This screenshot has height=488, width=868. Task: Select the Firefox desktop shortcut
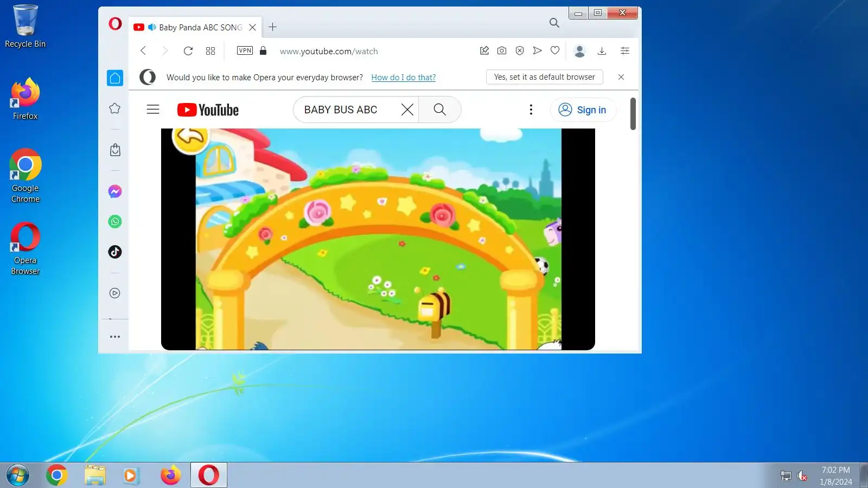point(25,99)
